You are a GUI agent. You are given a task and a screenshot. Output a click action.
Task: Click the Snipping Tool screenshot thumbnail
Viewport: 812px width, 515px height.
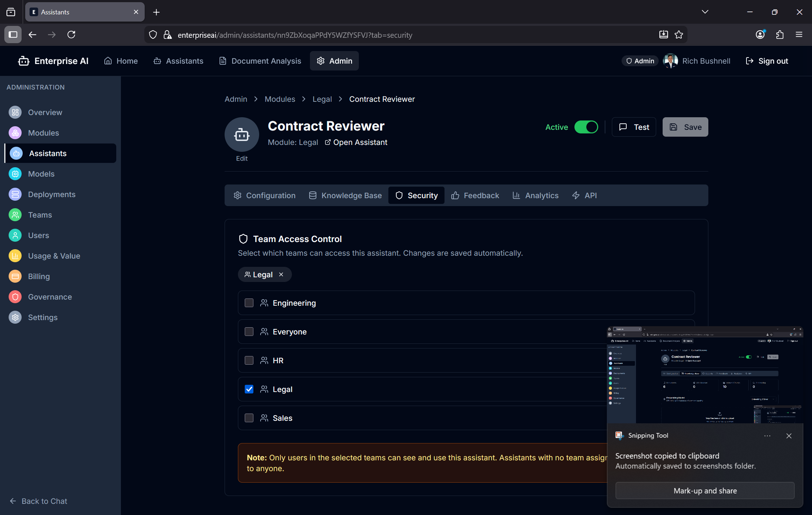point(705,374)
